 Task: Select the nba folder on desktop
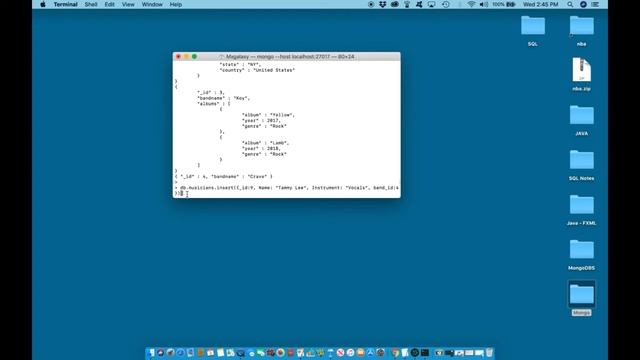582,26
